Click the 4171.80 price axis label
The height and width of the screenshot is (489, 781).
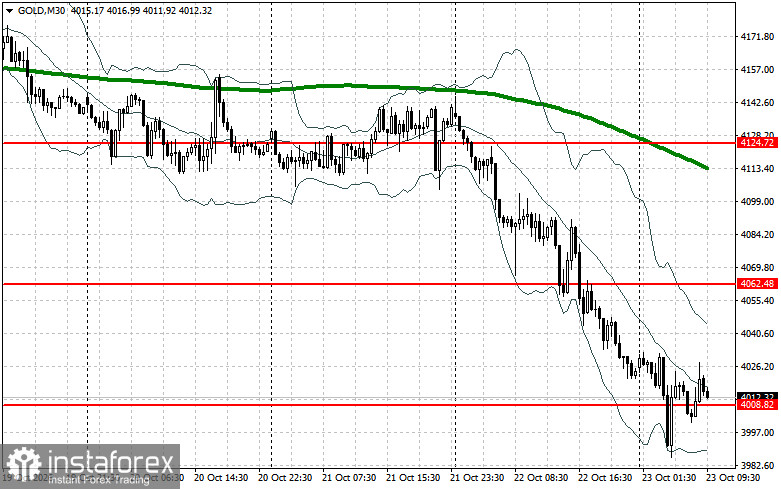[757, 37]
